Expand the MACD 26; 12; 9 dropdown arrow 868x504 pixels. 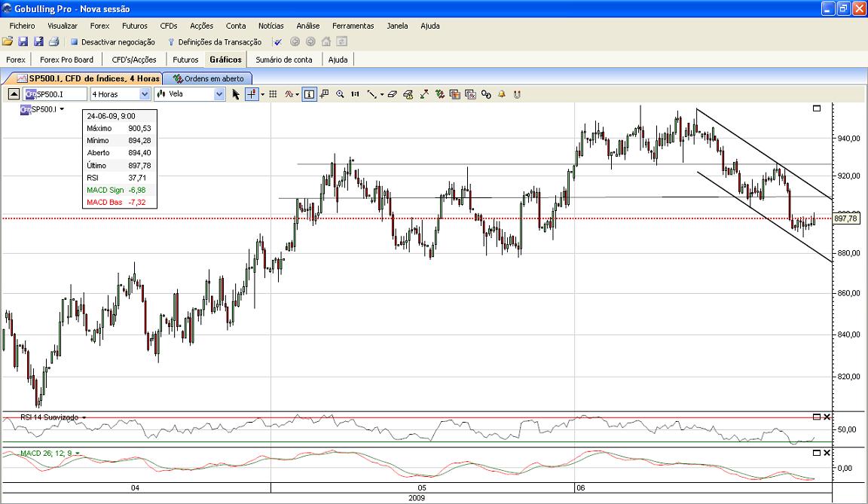78,454
